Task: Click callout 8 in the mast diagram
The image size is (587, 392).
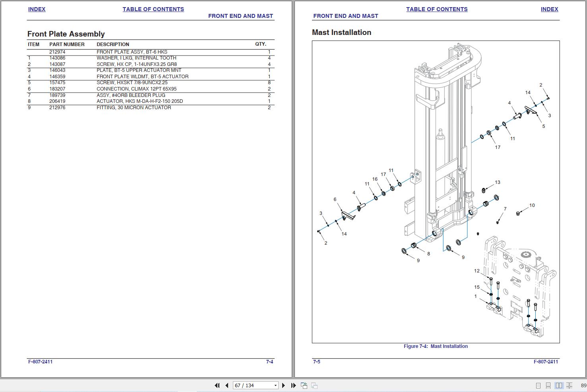Action: [428, 254]
